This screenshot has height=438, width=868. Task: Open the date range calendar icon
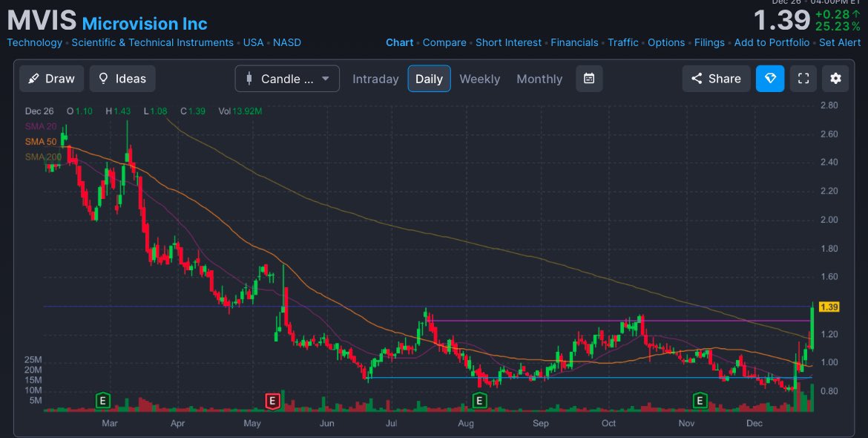[x=589, y=78]
